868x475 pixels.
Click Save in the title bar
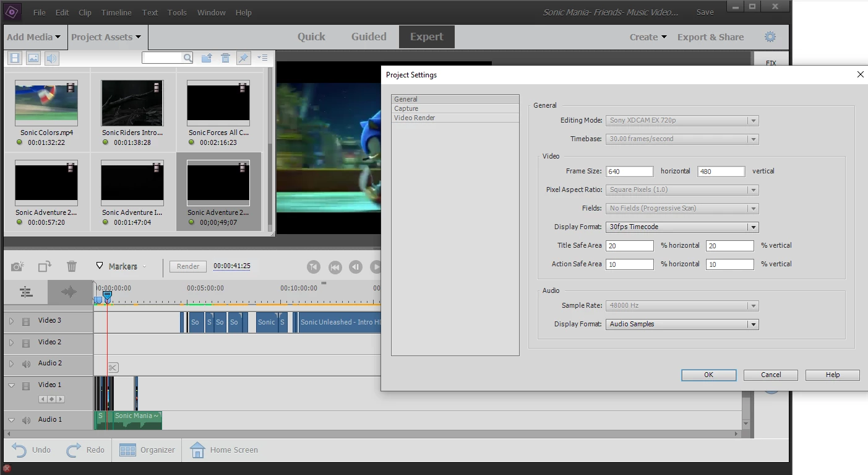705,12
